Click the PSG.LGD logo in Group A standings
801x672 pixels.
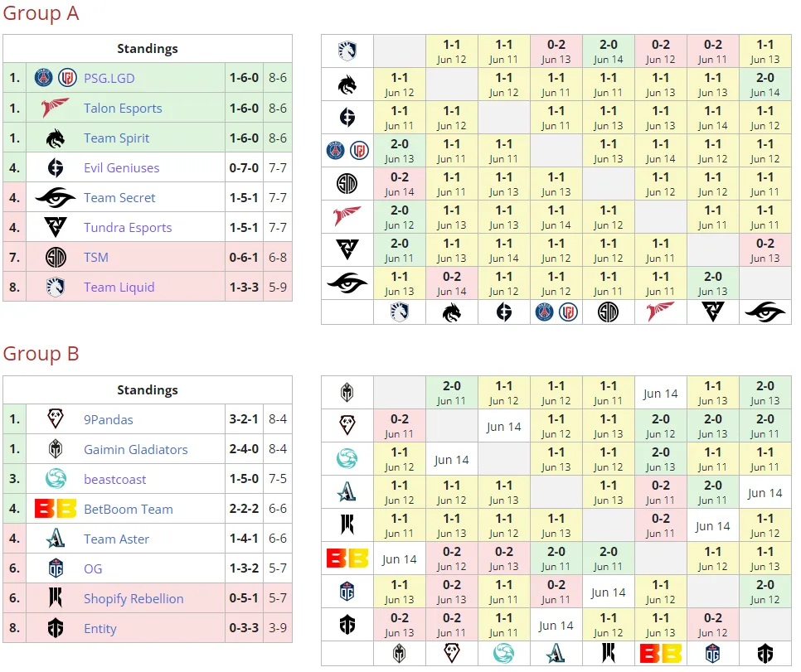(56, 78)
